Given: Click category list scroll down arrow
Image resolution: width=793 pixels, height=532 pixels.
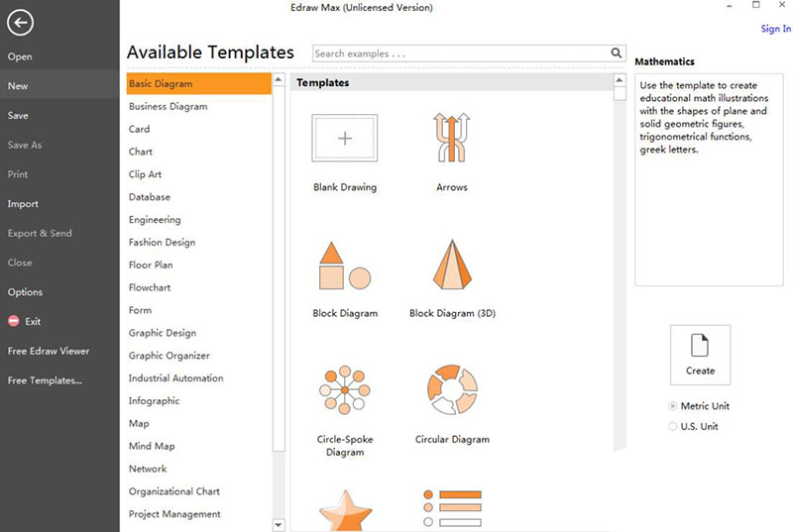Looking at the screenshot, I should point(279,525).
